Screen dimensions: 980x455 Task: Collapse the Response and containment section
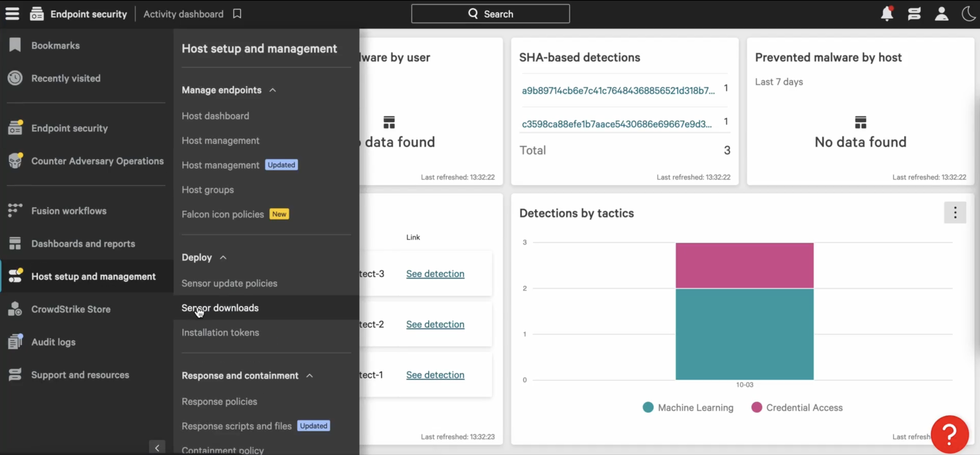310,376
